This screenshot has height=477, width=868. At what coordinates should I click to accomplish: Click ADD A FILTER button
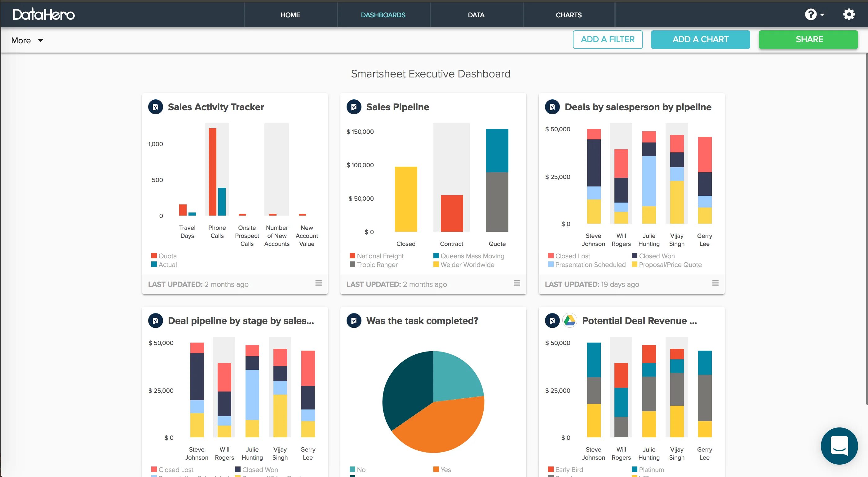coord(608,39)
